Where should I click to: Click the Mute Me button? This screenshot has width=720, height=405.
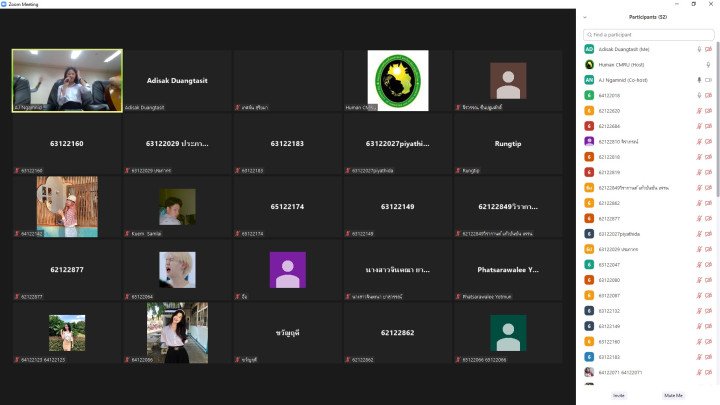pos(673,395)
